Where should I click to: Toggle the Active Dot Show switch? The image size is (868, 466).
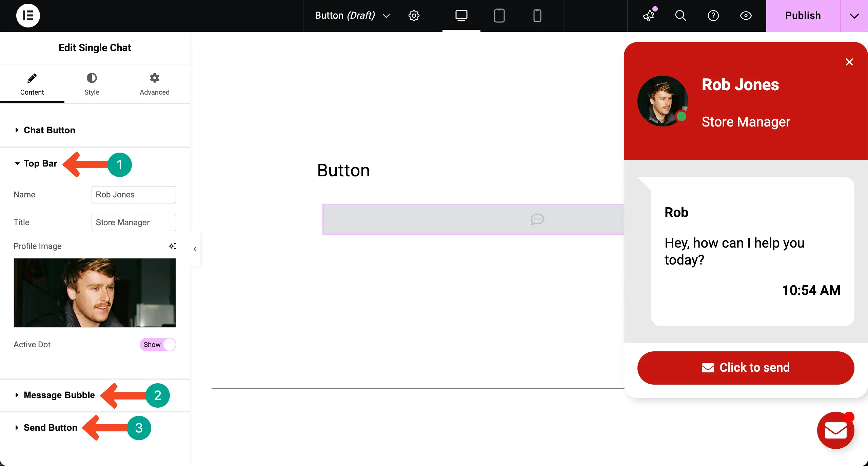tap(158, 345)
